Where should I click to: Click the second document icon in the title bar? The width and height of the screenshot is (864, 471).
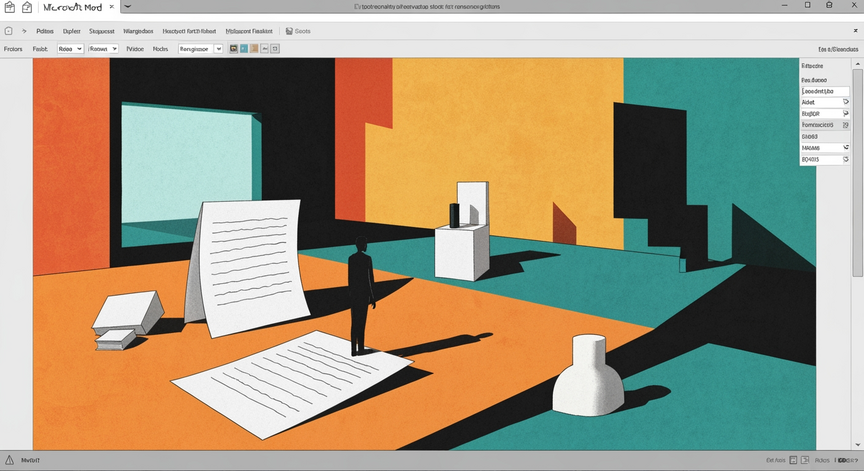[x=26, y=7]
